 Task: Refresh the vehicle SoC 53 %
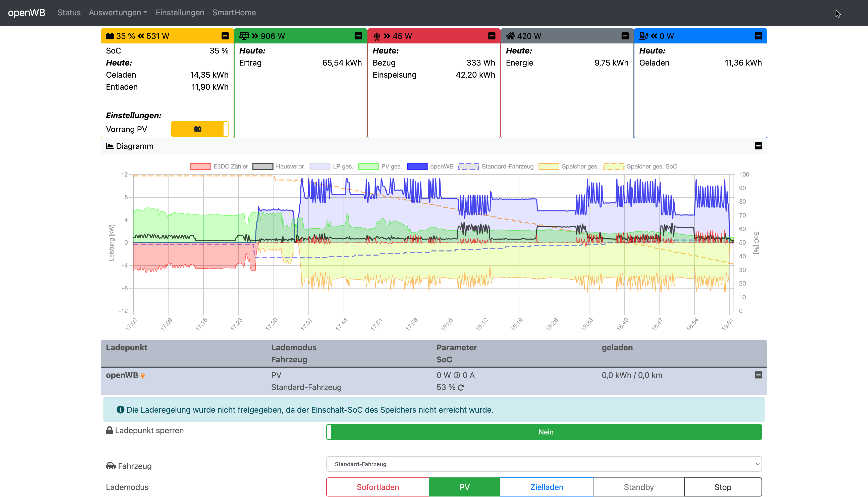pos(461,388)
